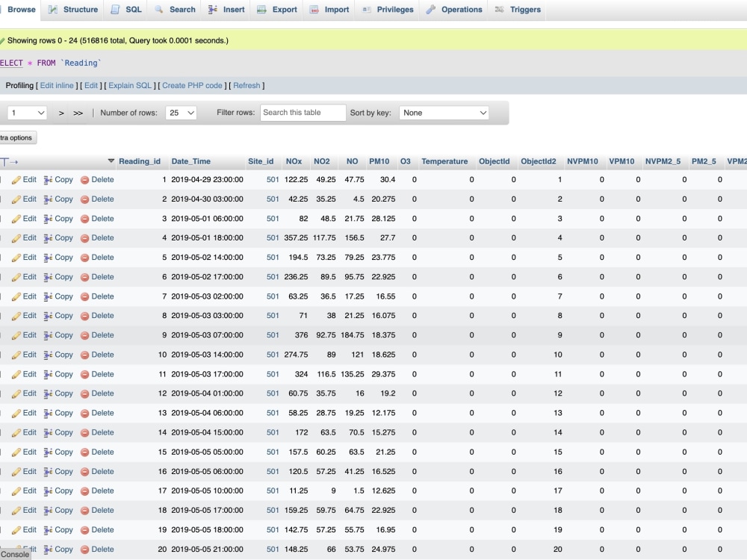
Task: Sort by the NOx column header
Action: coord(294,161)
